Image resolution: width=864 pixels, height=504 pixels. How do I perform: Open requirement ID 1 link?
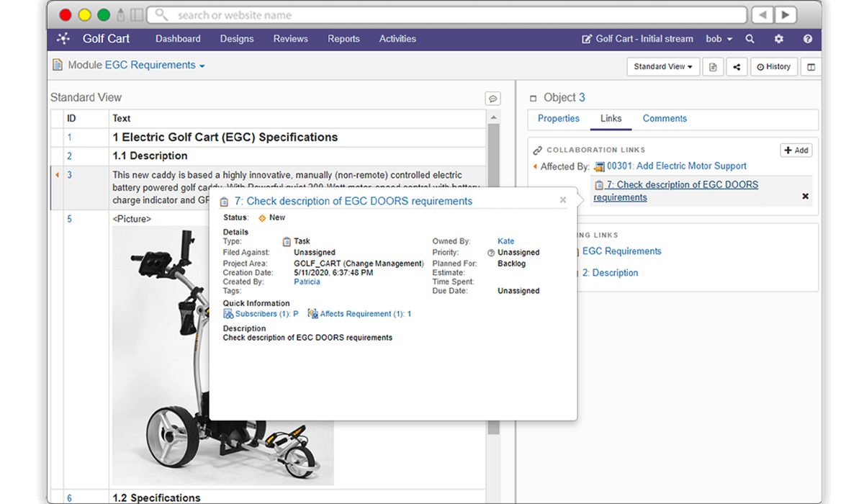tap(70, 138)
